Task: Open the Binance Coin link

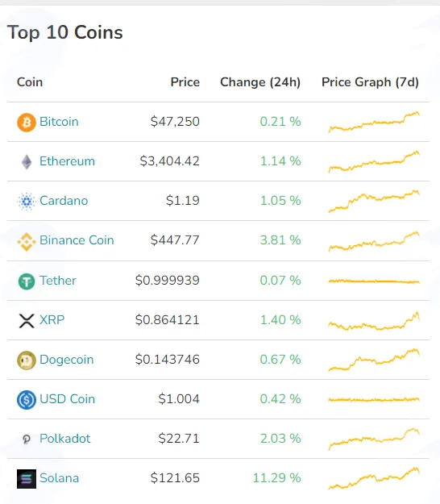Action: pyautogui.click(x=77, y=240)
